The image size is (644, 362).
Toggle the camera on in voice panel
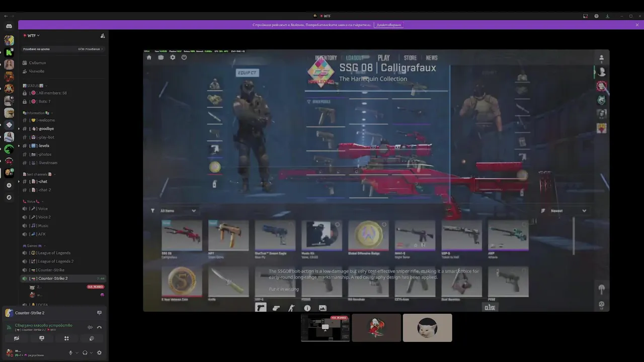[17, 338]
